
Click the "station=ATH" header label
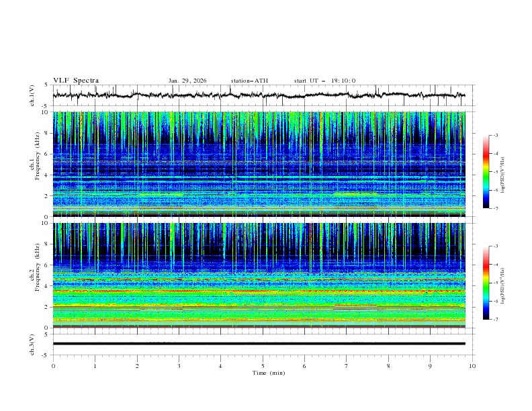249,81
